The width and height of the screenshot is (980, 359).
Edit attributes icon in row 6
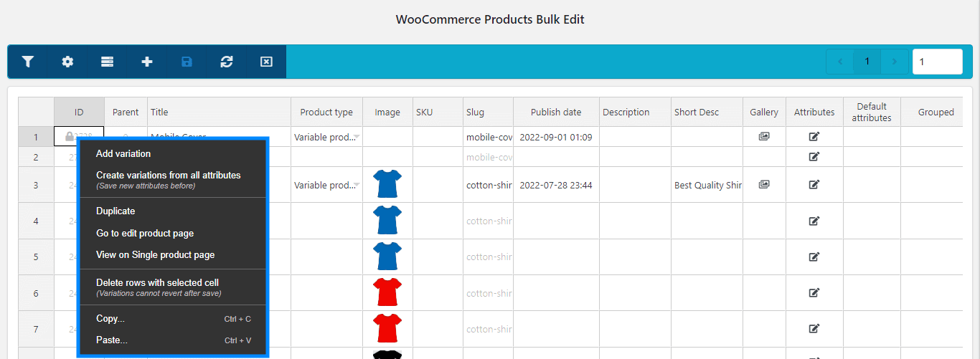point(814,292)
